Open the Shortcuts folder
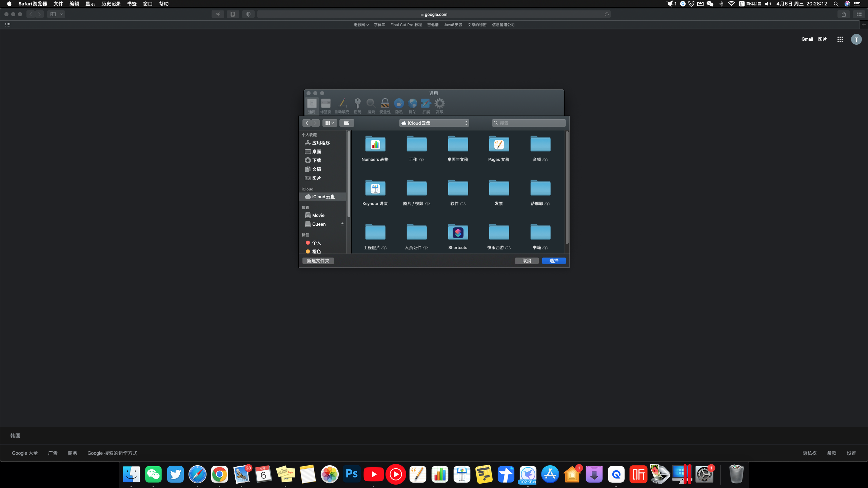Viewport: 868px width, 488px height. [458, 232]
